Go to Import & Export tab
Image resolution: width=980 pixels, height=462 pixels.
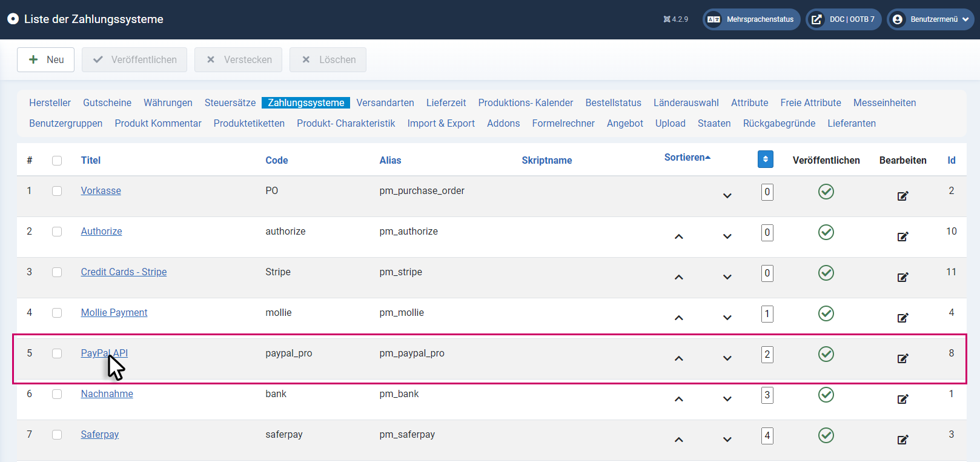click(x=441, y=123)
